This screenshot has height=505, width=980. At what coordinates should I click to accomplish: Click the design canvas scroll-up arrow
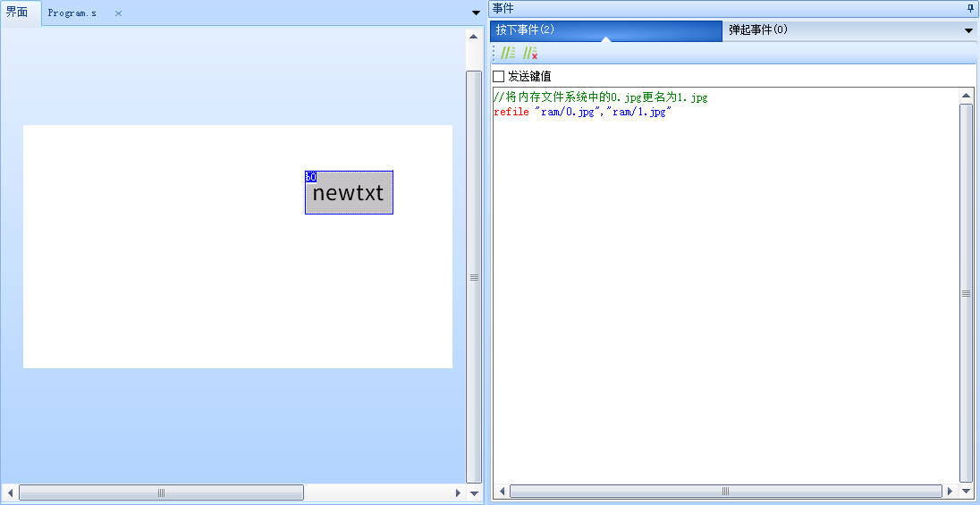pos(473,37)
